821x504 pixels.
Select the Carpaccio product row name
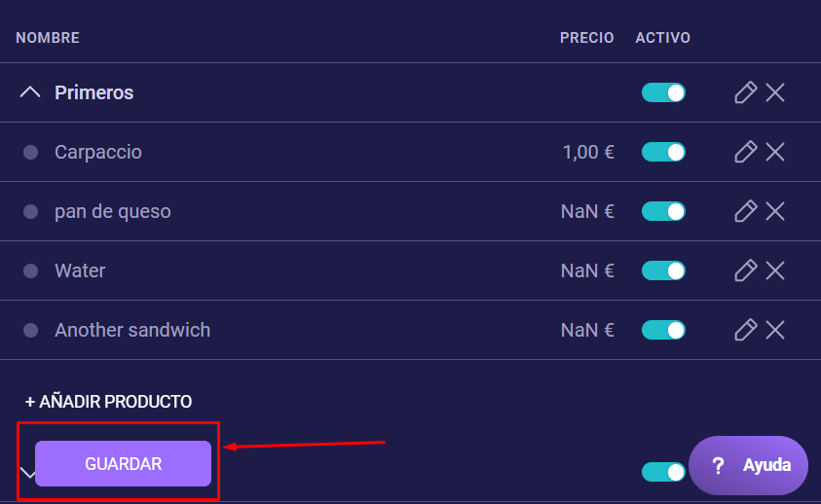(x=98, y=152)
